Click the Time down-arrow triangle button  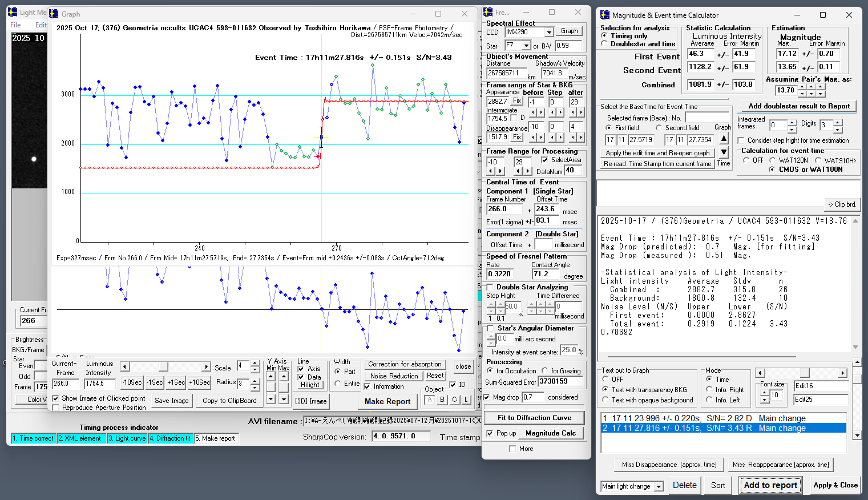pos(724,152)
